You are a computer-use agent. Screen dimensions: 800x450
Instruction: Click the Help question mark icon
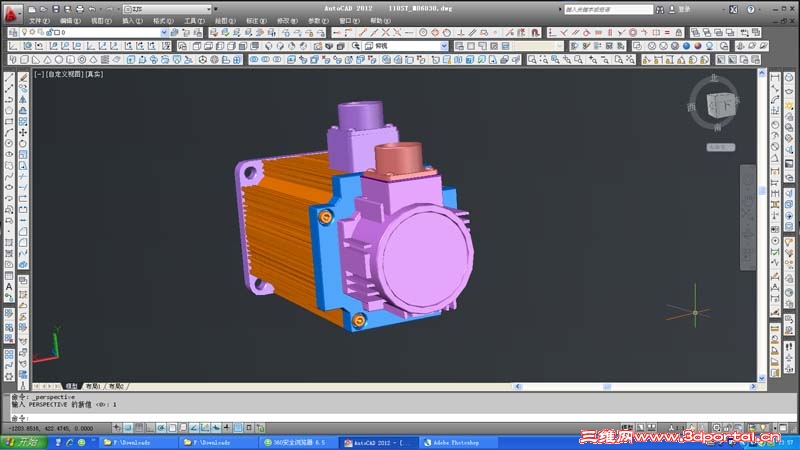(751, 9)
